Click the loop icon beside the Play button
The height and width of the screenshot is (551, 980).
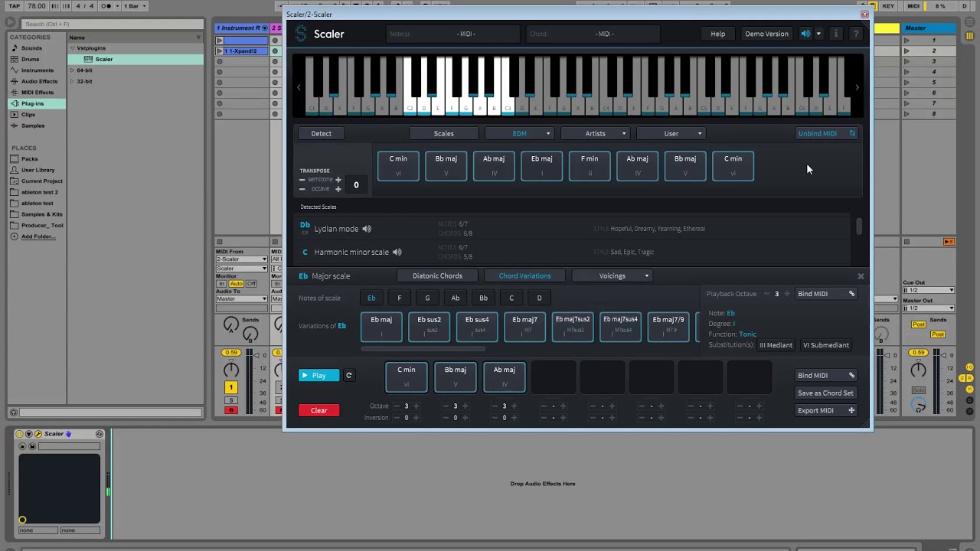(349, 376)
